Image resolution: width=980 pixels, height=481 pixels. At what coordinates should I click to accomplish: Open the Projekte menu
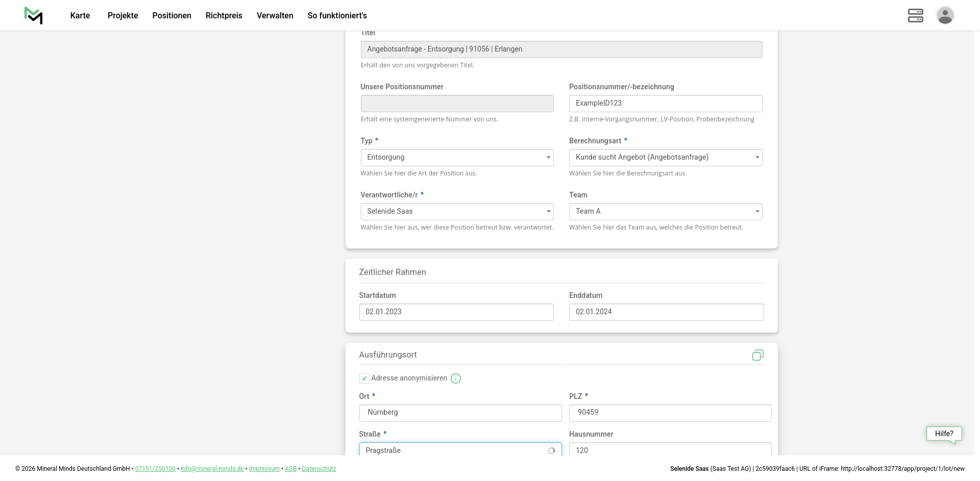[122, 16]
